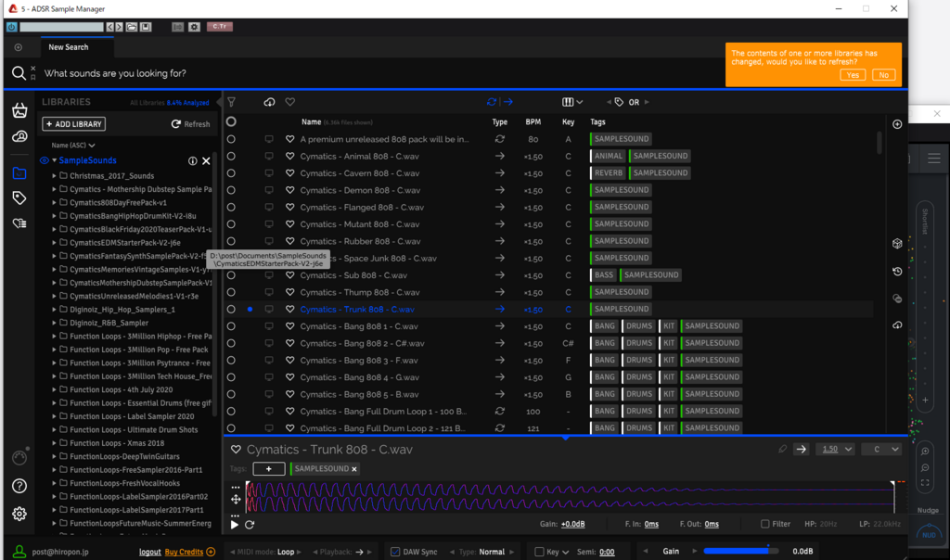Refresh the libraries list
Image resolution: width=950 pixels, height=560 pixels.
coord(191,124)
